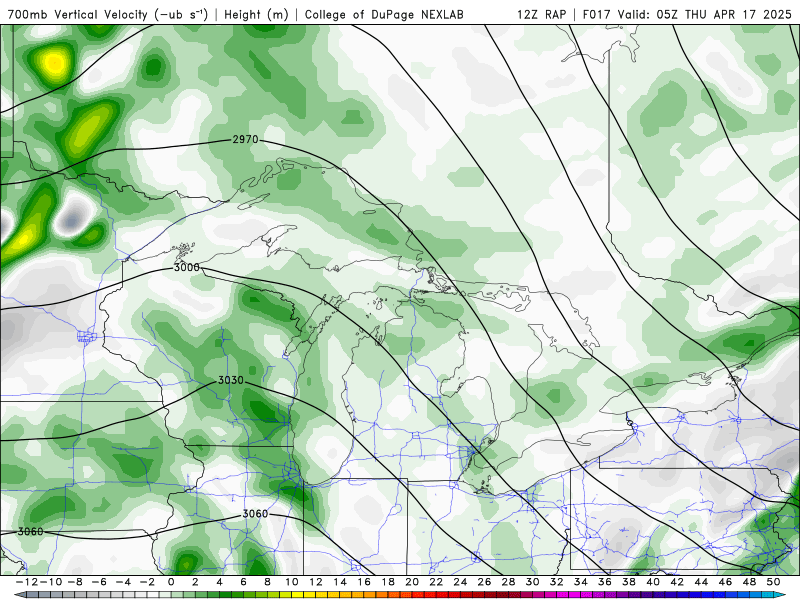
Task: Click the gray arrow at colorbar's negative end
Action: 19,595
